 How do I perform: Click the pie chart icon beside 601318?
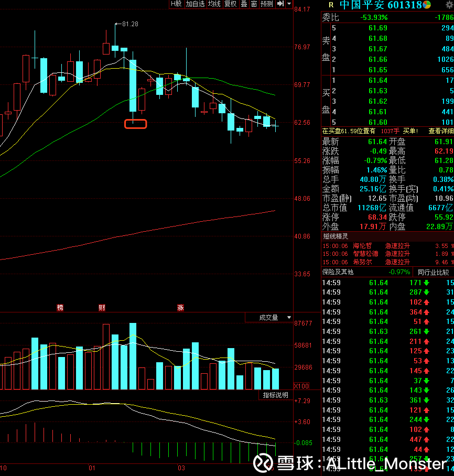click(427, 5)
